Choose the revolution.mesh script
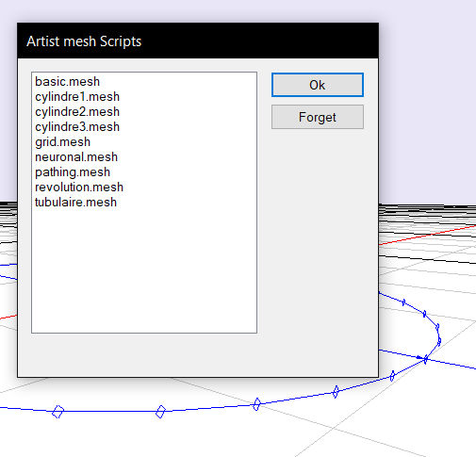476x457 pixels. (x=79, y=188)
